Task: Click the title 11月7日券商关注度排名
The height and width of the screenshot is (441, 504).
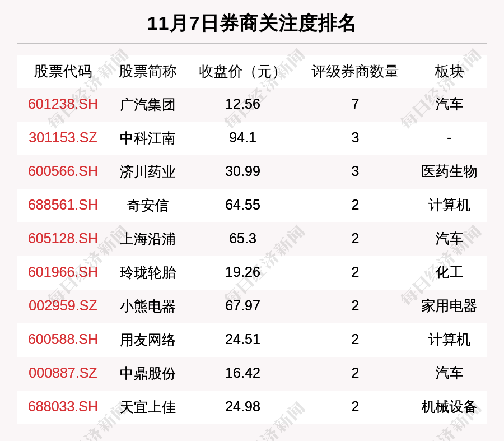Action: click(251, 24)
